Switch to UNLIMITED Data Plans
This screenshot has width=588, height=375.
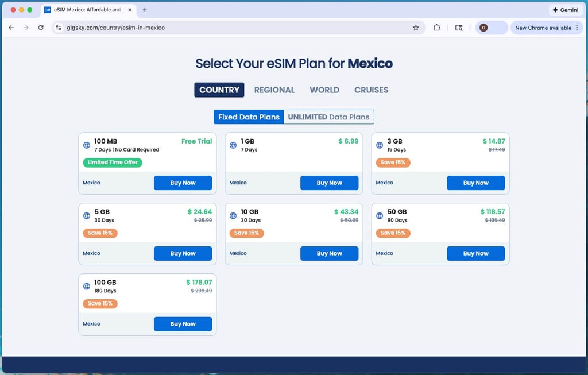click(x=329, y=117)
